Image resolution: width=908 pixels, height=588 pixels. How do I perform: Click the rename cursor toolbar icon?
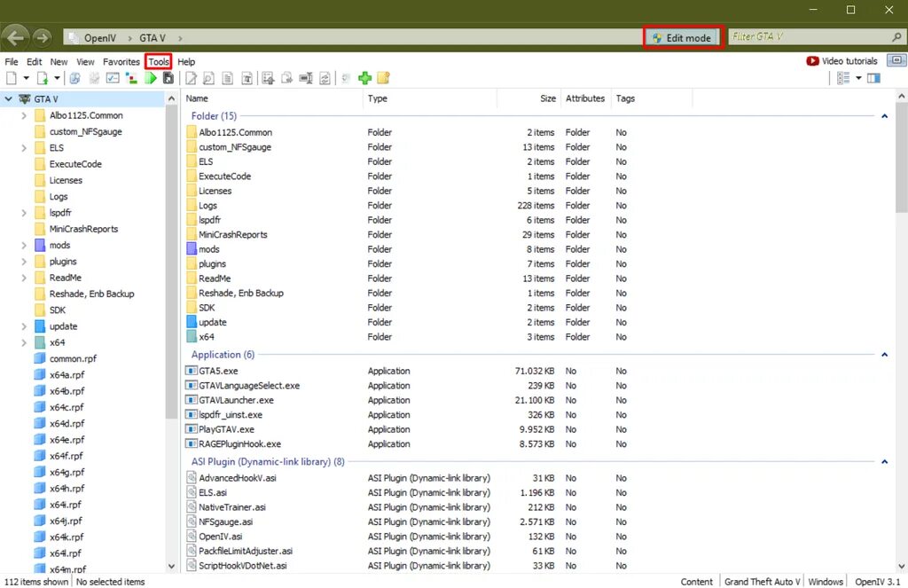pos(306,78)
